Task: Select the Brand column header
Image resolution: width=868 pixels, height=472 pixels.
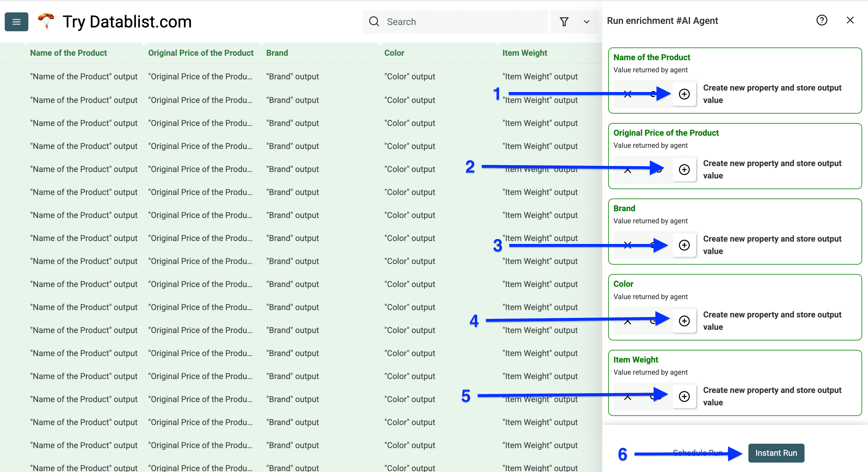Action: [x=277, y=53]
